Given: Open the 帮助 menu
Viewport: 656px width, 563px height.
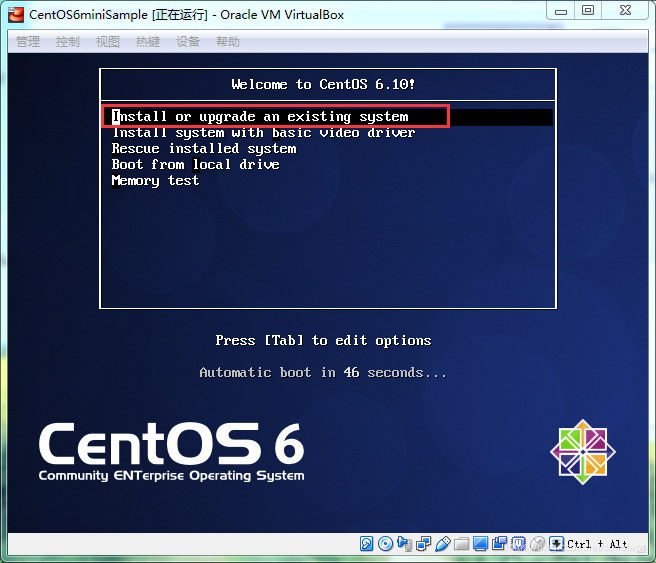Looking at the screenshot, I should 228,41.
